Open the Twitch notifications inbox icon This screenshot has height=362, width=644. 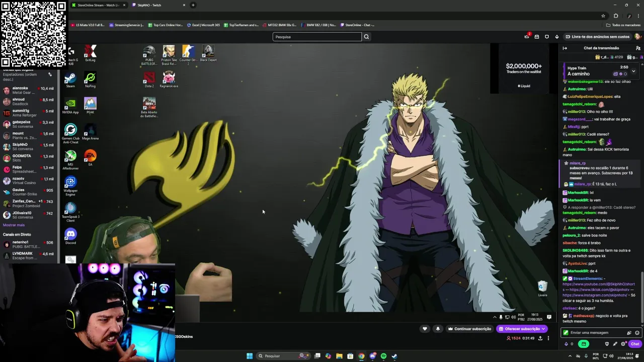[x=537, y=37]
